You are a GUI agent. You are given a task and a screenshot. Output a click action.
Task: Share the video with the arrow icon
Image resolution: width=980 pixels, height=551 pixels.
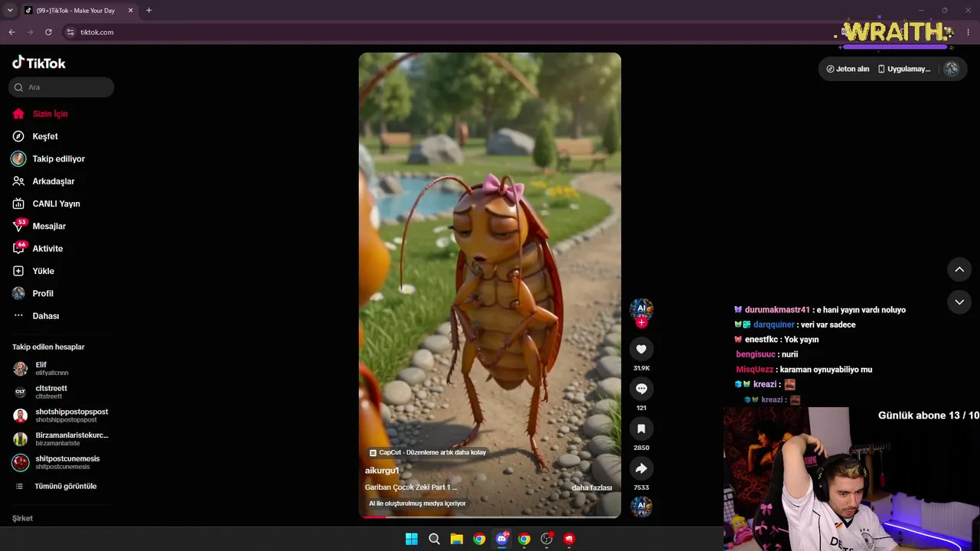tap(642, 468)
